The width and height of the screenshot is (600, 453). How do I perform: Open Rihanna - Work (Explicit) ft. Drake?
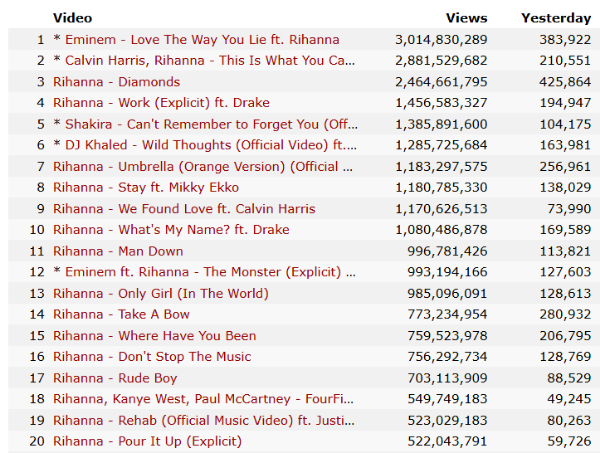tap(161, 103)
